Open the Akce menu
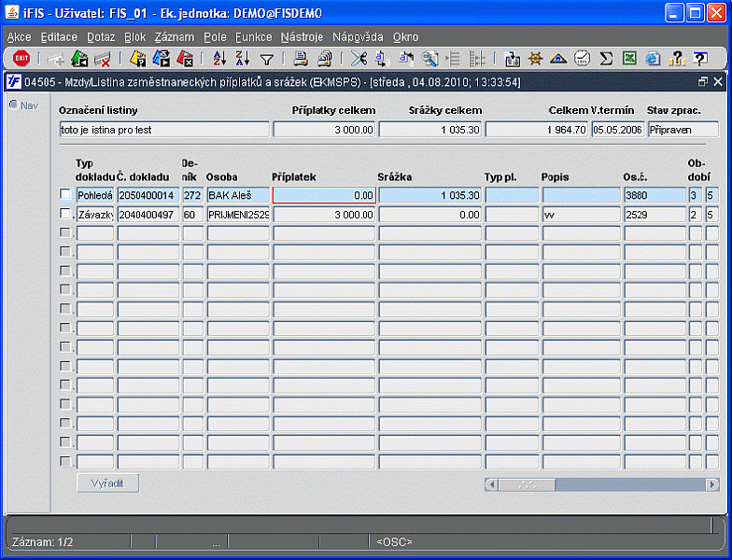732x560 pixels. 19,36
